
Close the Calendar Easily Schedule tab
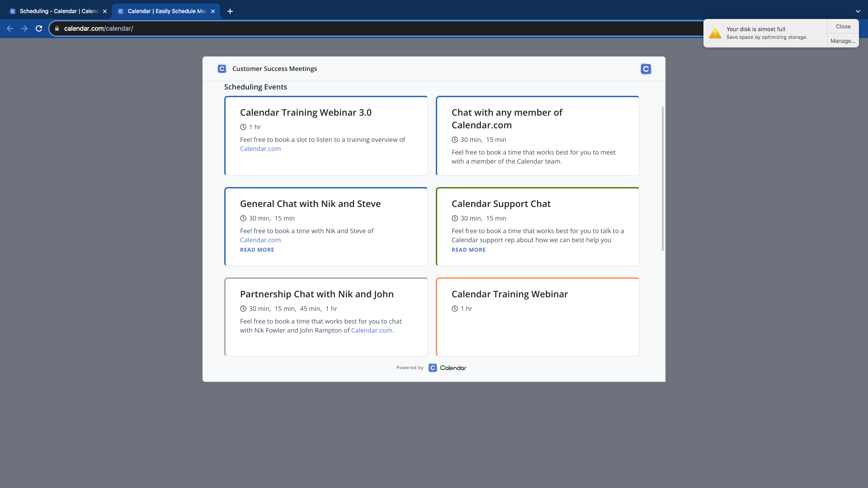(x=213, y=11)
